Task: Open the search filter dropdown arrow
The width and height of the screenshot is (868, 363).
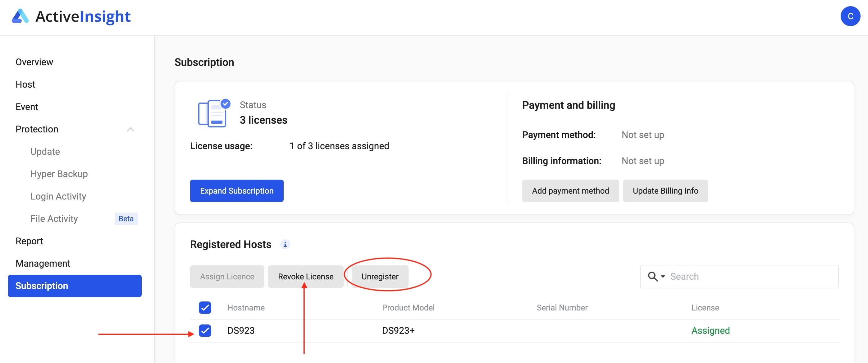Action: [663, 277]
